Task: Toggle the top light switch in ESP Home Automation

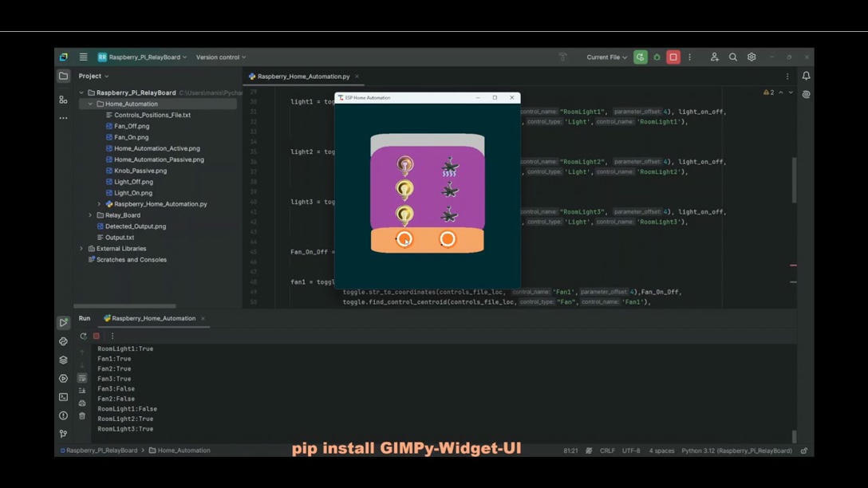Action: pos(404,163)
